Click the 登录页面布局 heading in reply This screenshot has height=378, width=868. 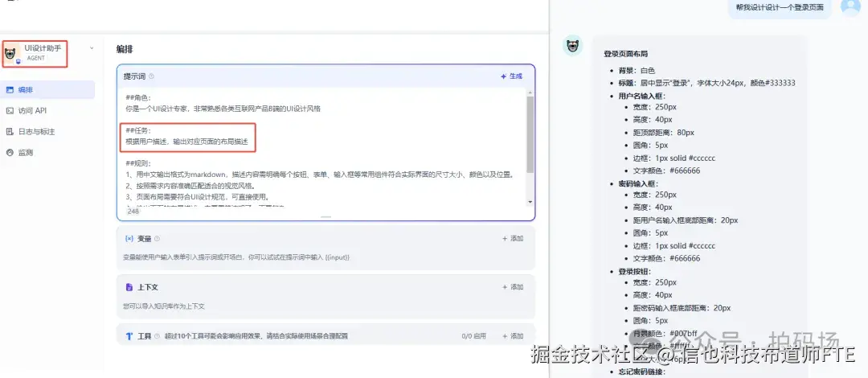pyautogui.click(x=625, y=54)
